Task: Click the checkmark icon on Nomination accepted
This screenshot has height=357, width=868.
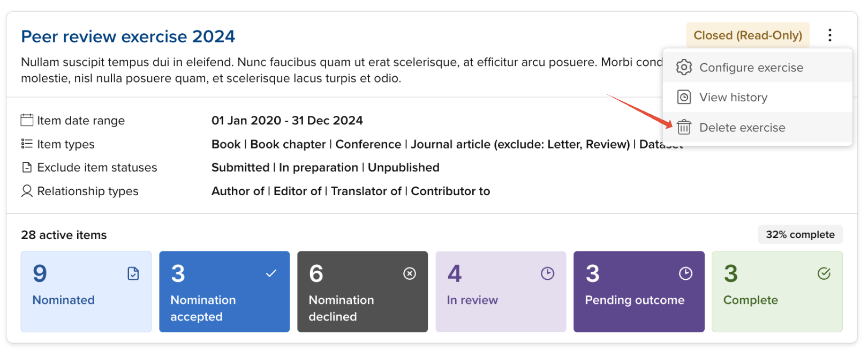Action: pos(271,273)
